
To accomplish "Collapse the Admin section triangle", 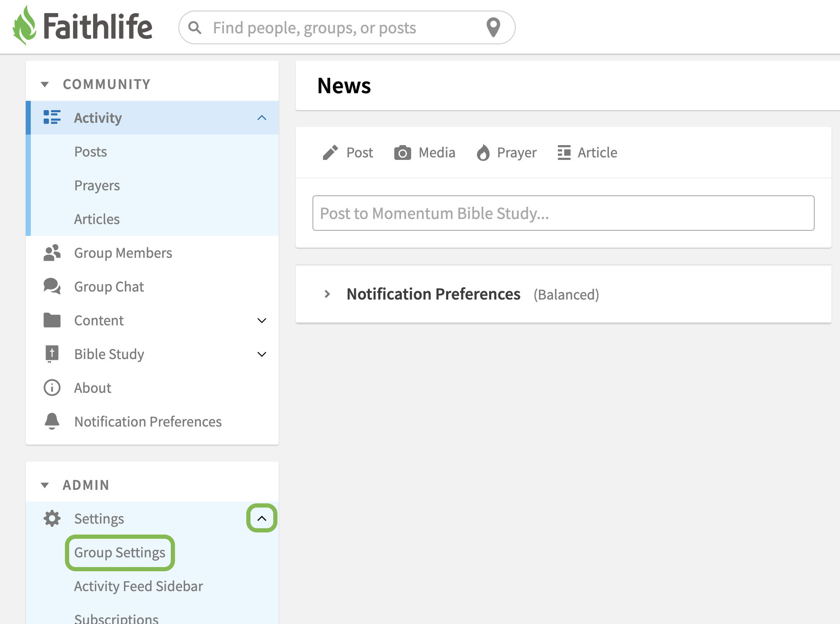I will 45,485.
